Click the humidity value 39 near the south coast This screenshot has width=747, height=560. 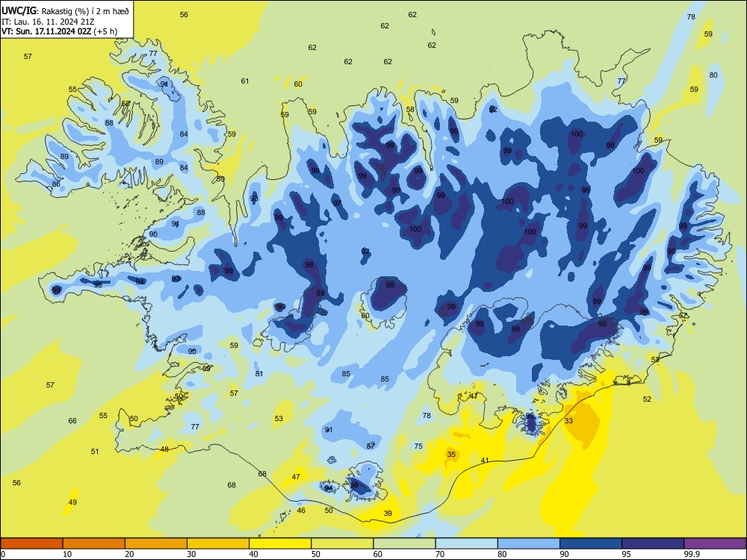[388, 514]
